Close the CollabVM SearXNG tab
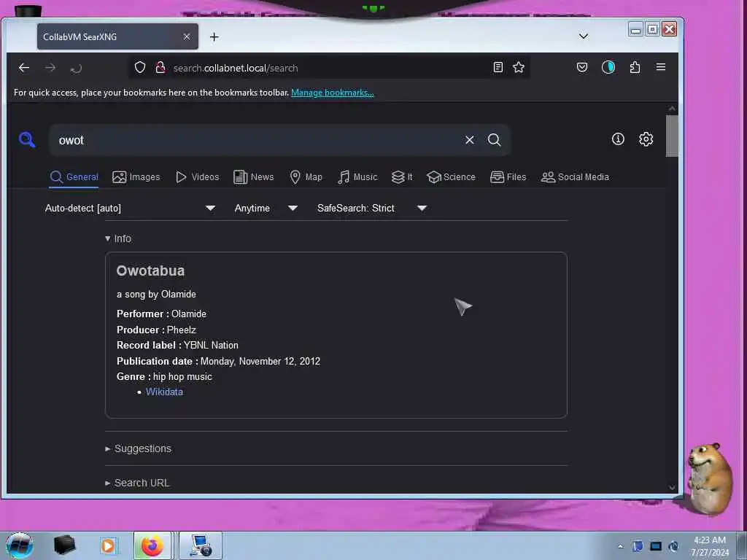 187,36
